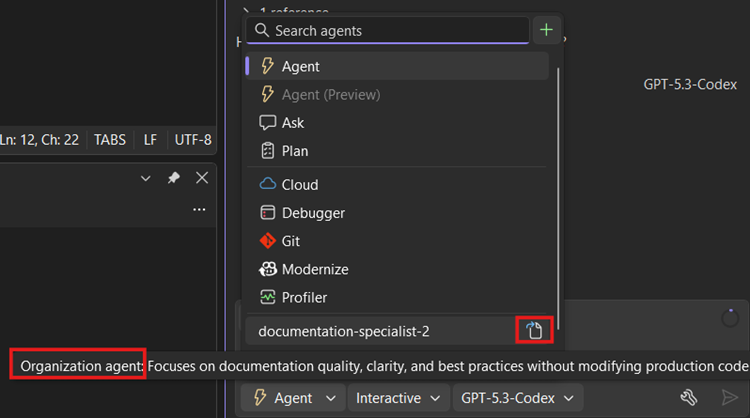Viewport: 750px width, 418px height.
Task: Click the TABS status bar entry
Action: click(110, 140)
